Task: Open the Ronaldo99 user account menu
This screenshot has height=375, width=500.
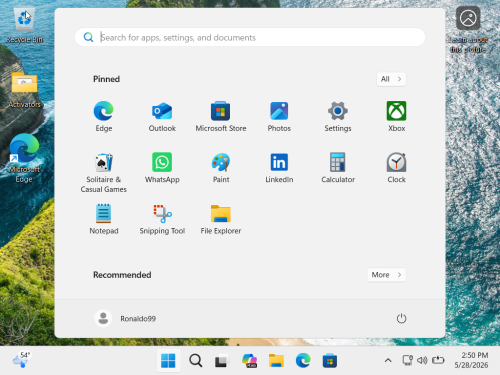Action: (125, 318)
